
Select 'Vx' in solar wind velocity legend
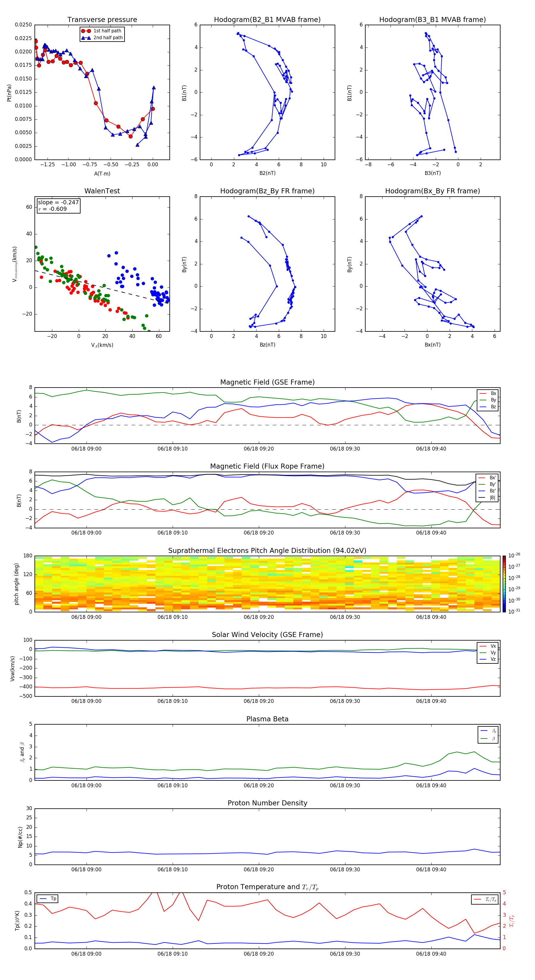click(x=488, y=646)
